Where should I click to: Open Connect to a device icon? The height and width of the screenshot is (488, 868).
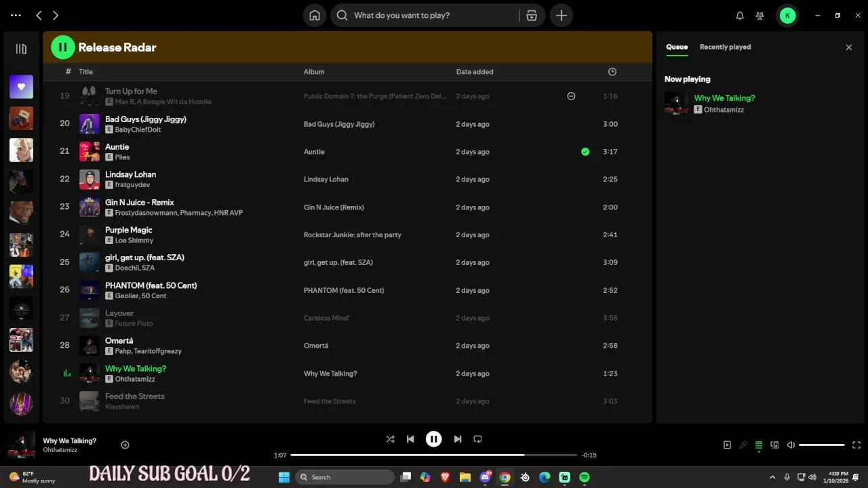pyautogui.click(x=774, y=445)
